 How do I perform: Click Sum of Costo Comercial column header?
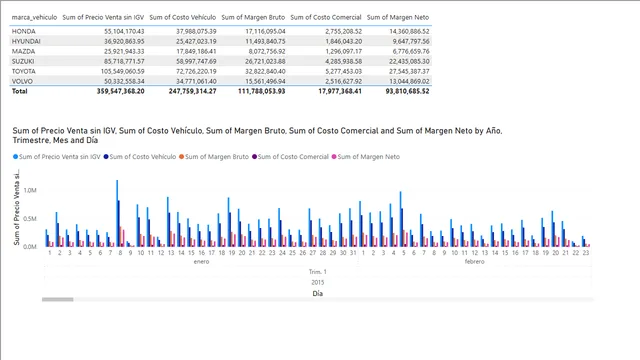(x=326, y=18)
